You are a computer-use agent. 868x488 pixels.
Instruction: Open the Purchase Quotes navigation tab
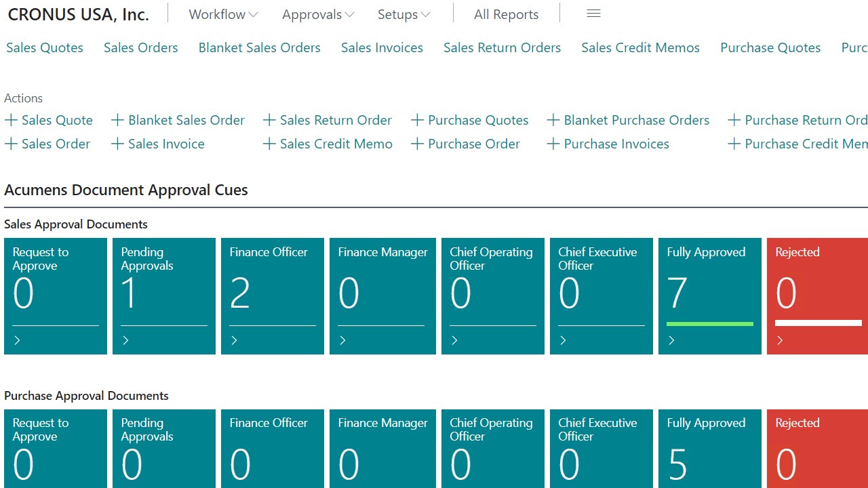(x=770, y=47)
